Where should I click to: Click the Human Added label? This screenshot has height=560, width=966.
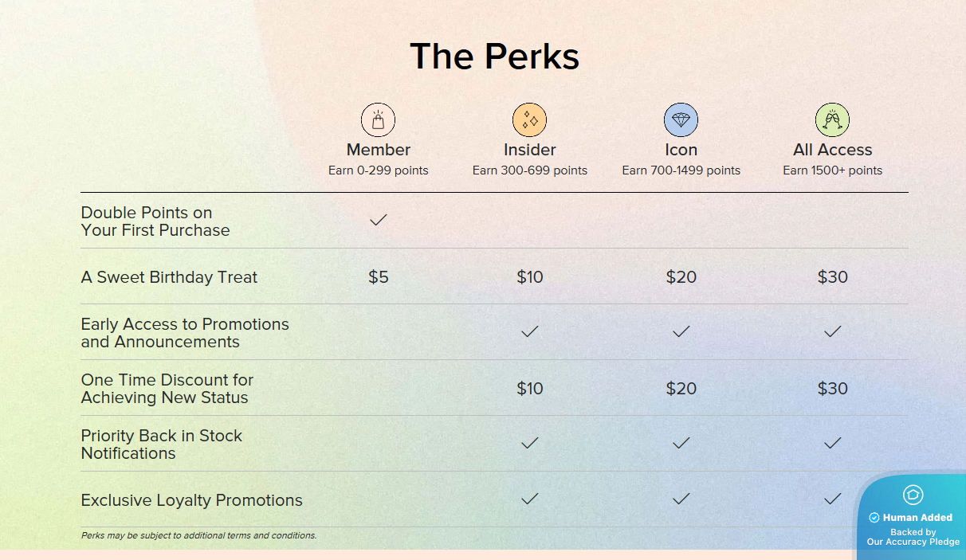[x=917, y=518]
